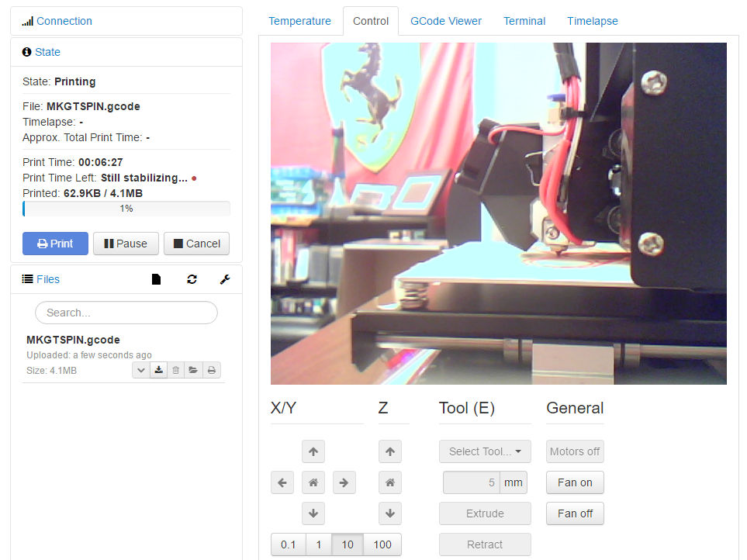
Task: Load MKGTSPIN.gcode using the folder icon
Action: (193, 370)
